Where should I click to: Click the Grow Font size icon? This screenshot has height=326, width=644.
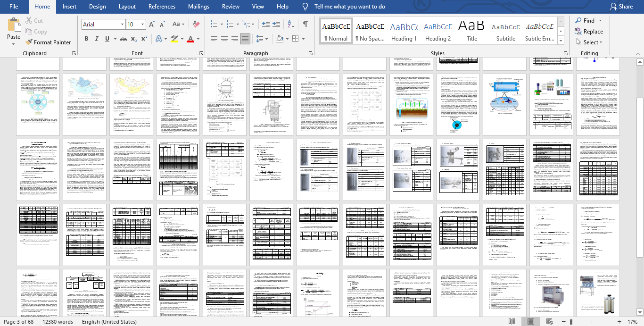click(152, 24)
